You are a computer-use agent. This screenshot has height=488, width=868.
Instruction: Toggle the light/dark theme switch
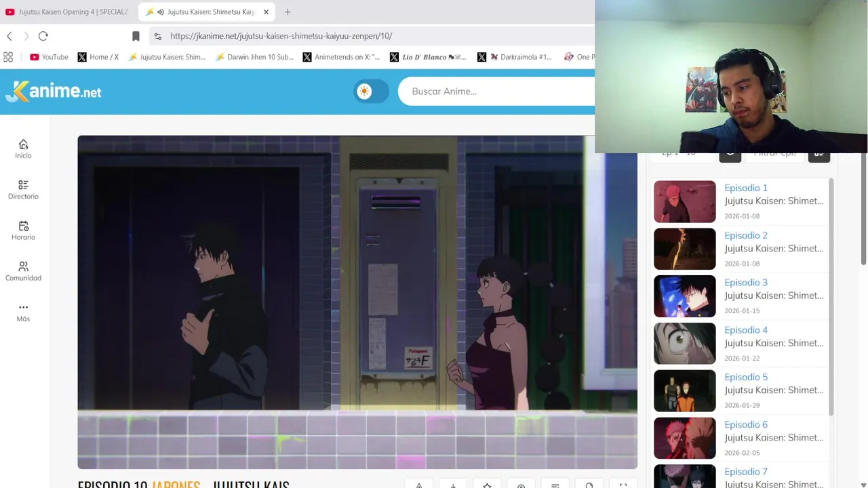[371, 91]
